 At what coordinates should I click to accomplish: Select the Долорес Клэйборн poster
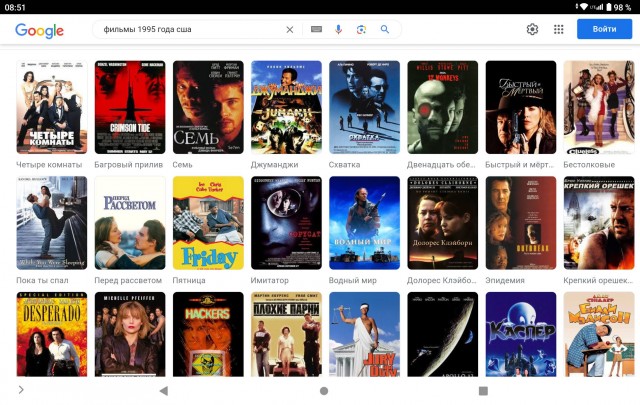[443, 223]
